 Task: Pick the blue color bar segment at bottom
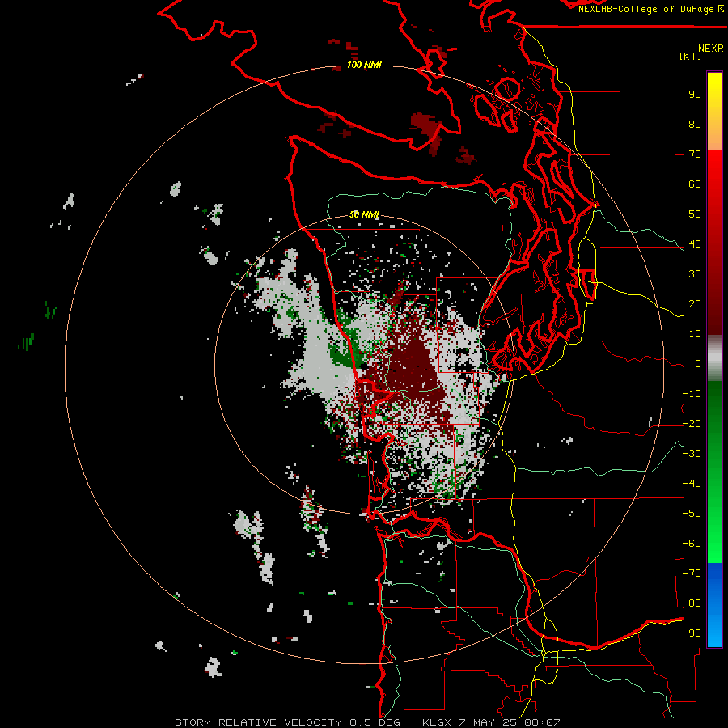714,604
